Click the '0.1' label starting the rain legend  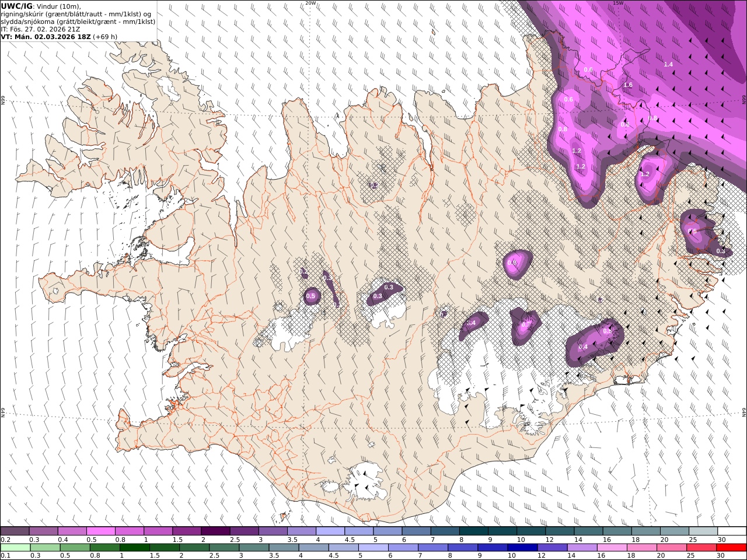pos(5,556)
